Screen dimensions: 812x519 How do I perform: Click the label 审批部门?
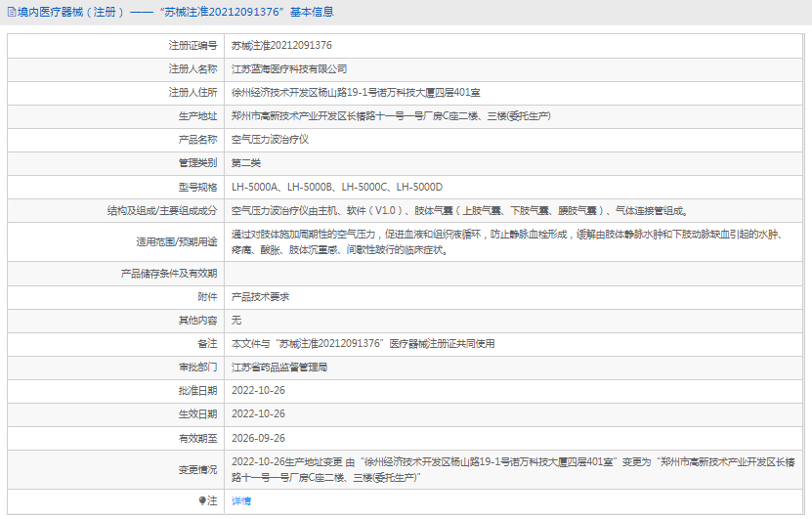[197, 368]
